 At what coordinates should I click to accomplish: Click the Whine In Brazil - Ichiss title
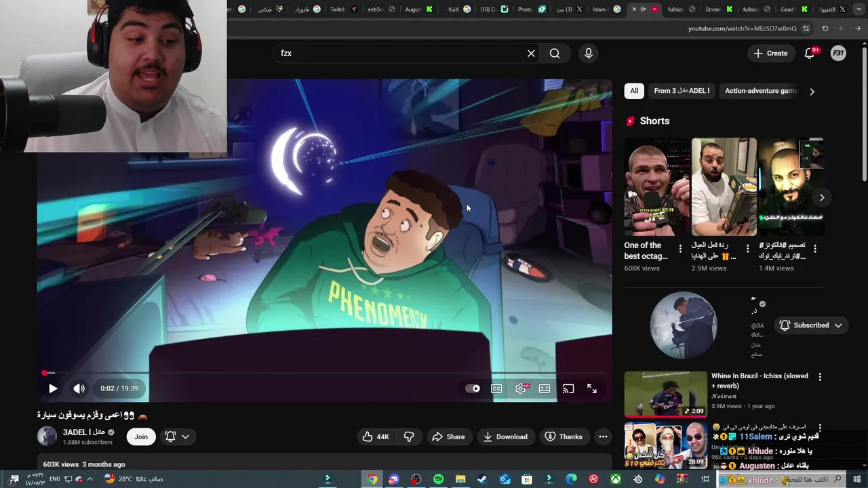click(759, 381)
